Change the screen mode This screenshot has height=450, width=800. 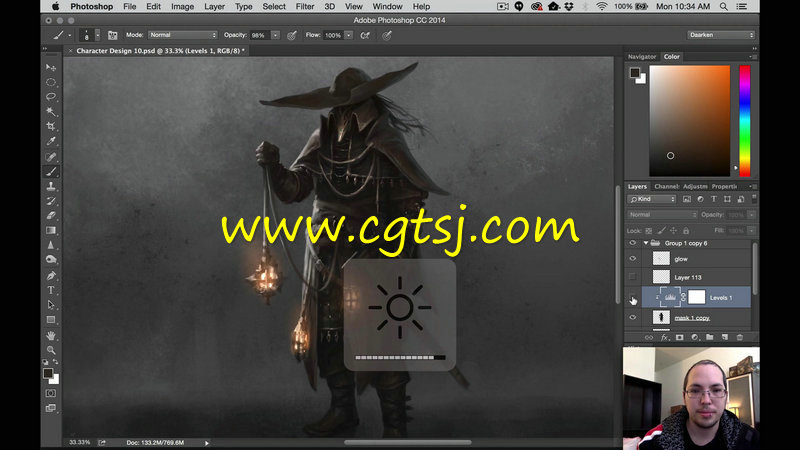[x=51, y=408]
